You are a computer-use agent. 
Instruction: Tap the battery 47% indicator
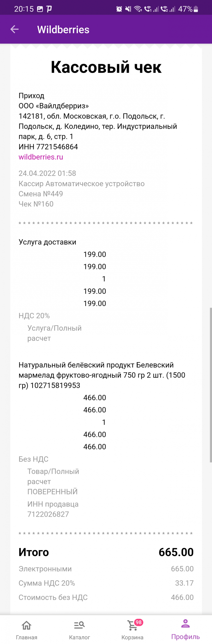(x=188, y=9)
